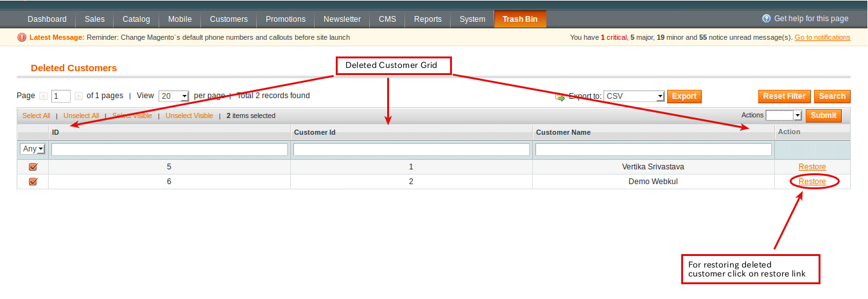The width and height of the screenshot is (868, 299).
Task: Focus the Customer Id filter field
Action: [412, 149]
